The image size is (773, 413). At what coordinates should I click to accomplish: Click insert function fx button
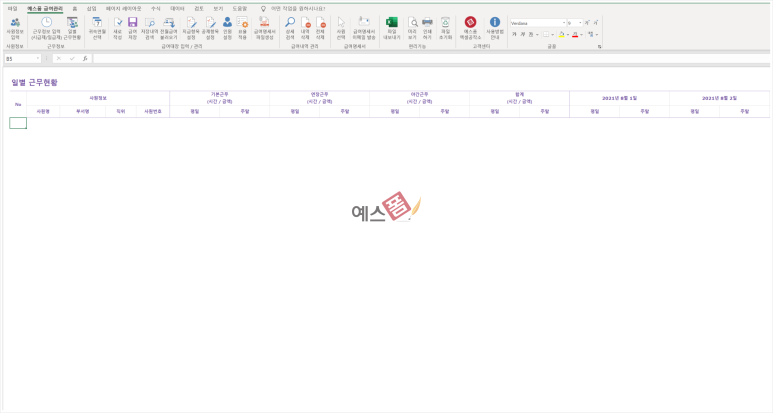(x=85, y=59)
